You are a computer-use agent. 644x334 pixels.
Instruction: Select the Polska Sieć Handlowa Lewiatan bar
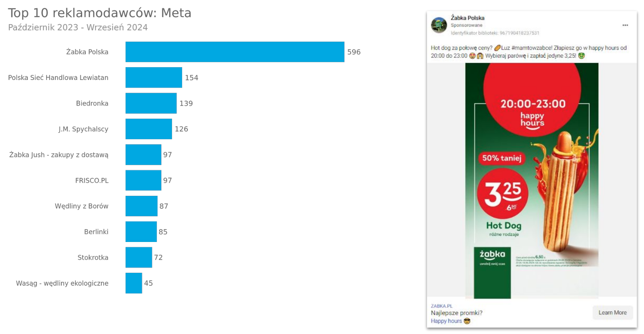[x=154, y=78]
